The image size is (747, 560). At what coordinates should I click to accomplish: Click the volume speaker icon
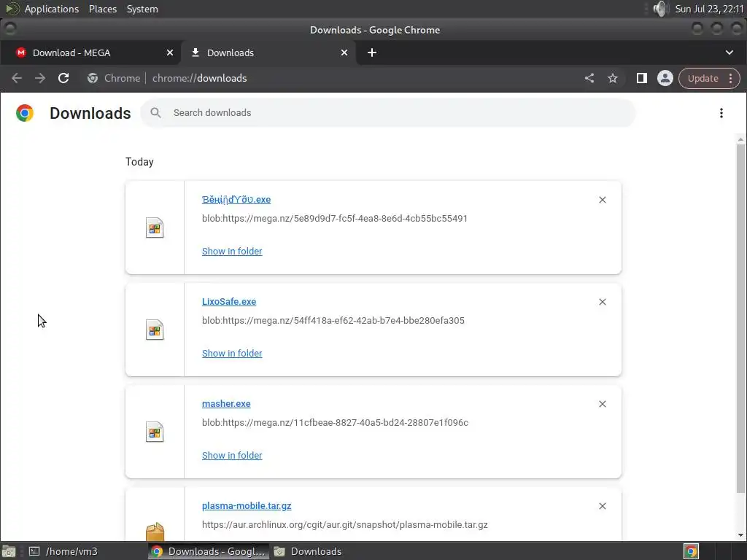tap(659, 9)
